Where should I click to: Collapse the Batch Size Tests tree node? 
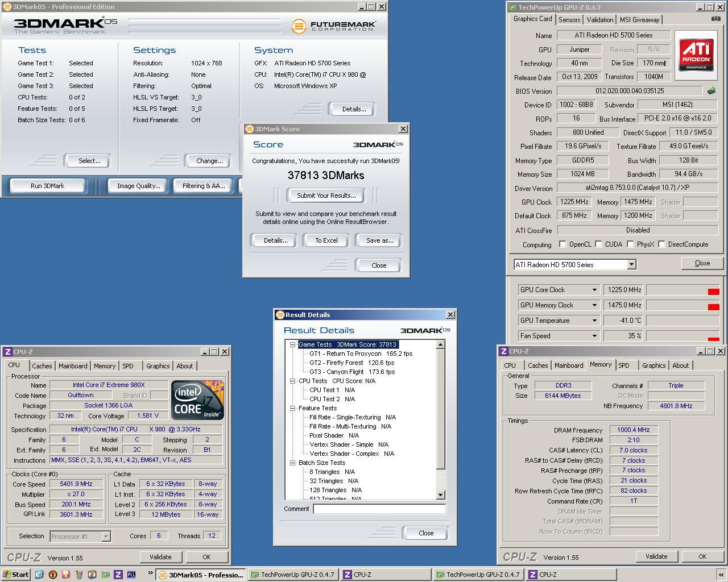(x=293, y=463)
